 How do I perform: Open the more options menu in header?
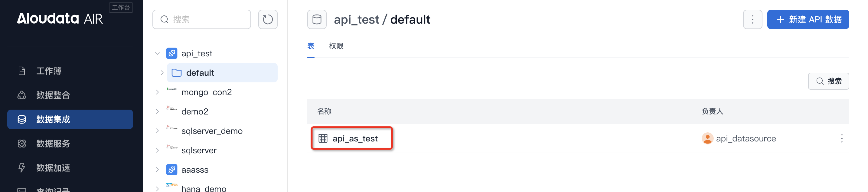(x=752, y=20)
